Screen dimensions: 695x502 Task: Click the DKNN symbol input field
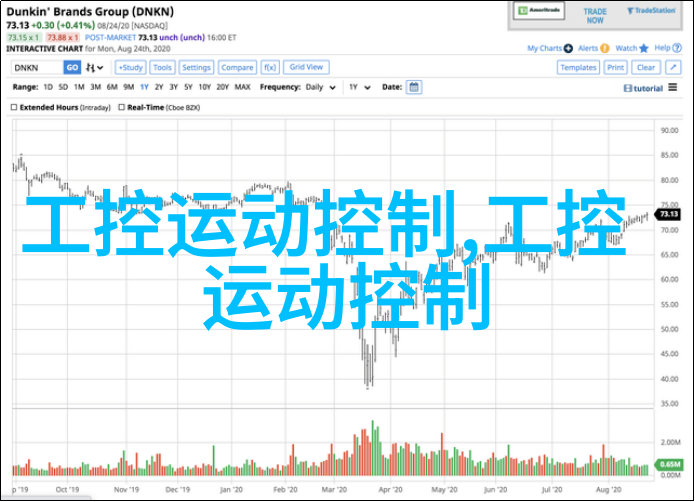point(36,67)
